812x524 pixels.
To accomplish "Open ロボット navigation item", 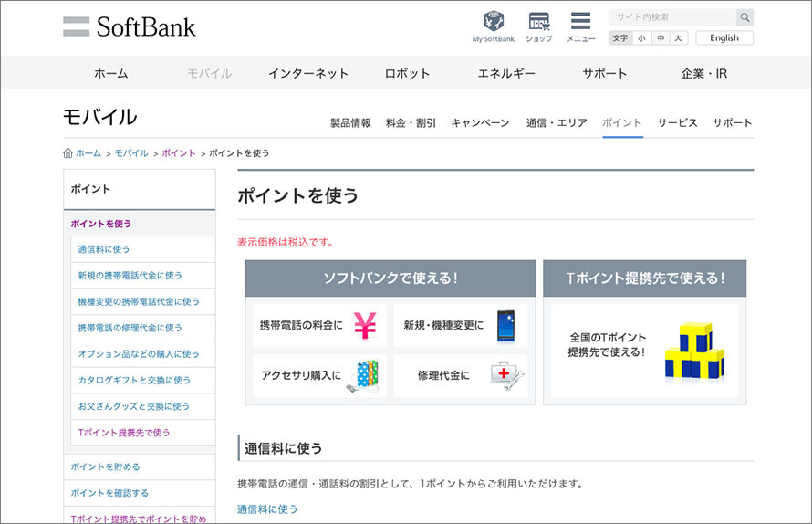I will coord(407,74).
